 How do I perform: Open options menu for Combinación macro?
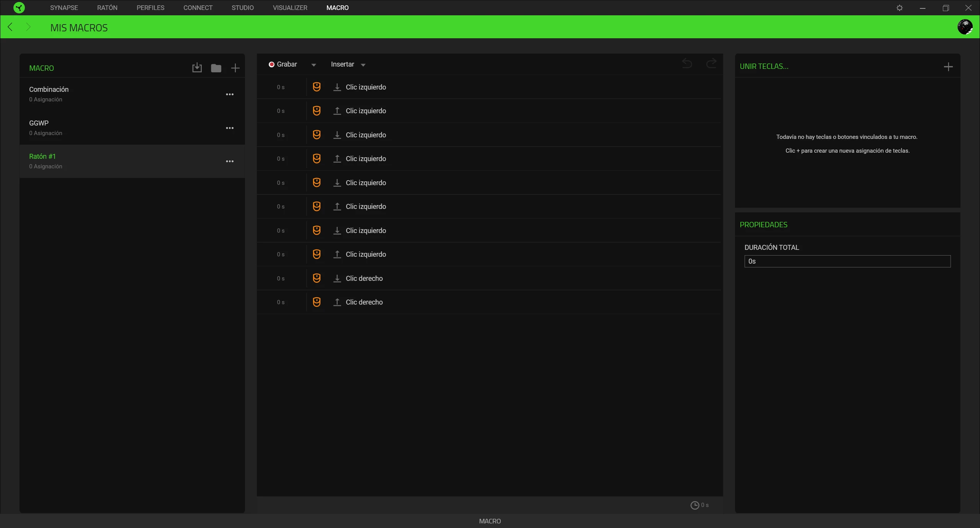click(230, 94)
